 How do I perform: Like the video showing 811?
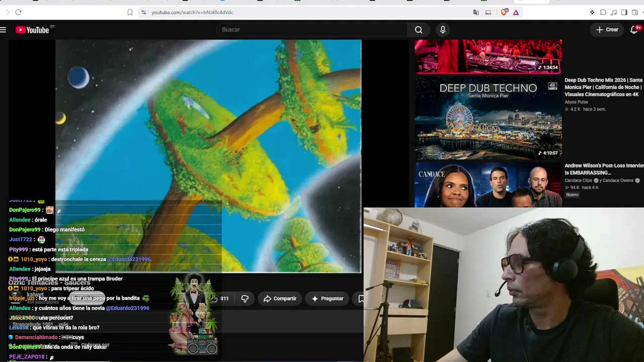[x=220, y=299]
